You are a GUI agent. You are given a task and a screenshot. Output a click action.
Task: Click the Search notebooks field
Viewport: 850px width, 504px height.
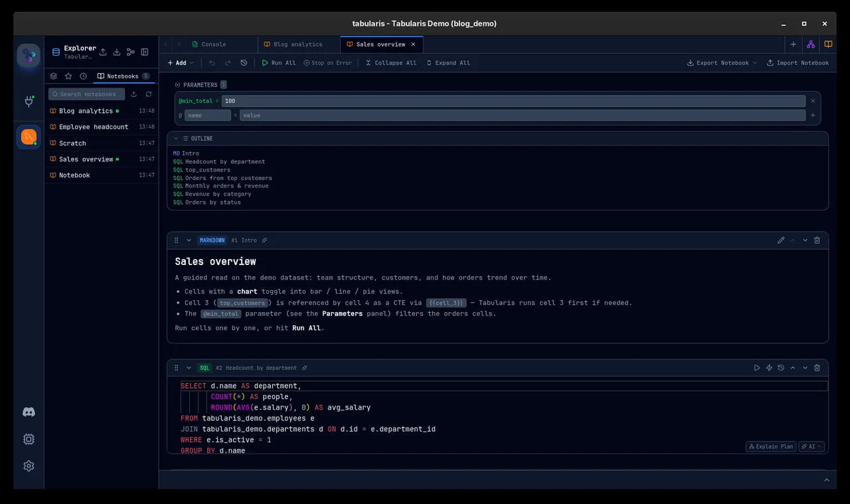(86, 94)
